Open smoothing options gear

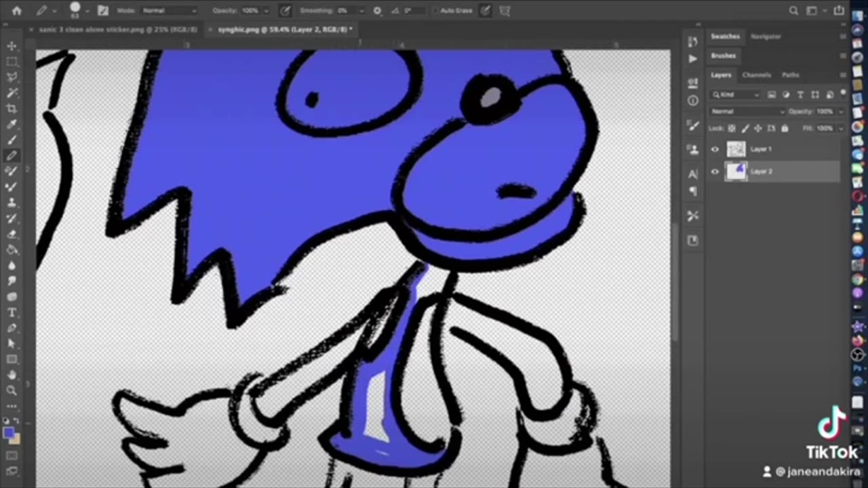point(377,11)
